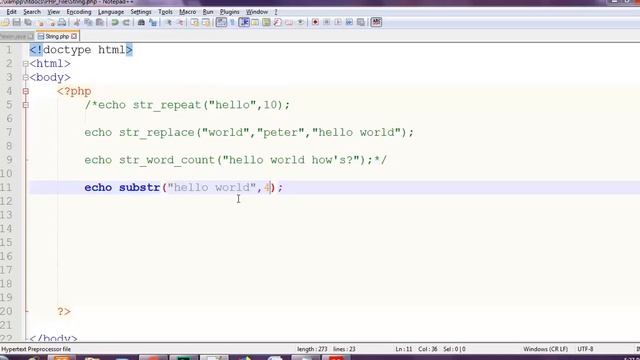Screen dimensions: 640x360
Task: Click the Print toolbar icon
Action: point(62,22)
